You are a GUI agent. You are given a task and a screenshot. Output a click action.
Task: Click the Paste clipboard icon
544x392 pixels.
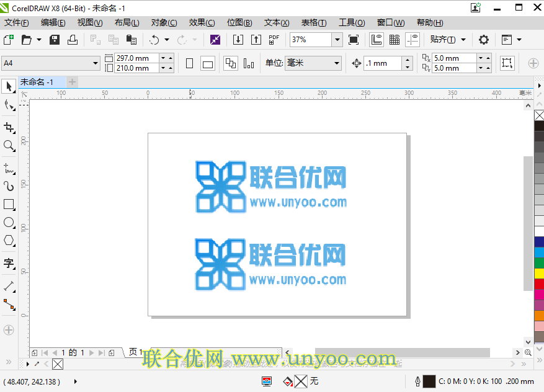(x=131, y=40)
